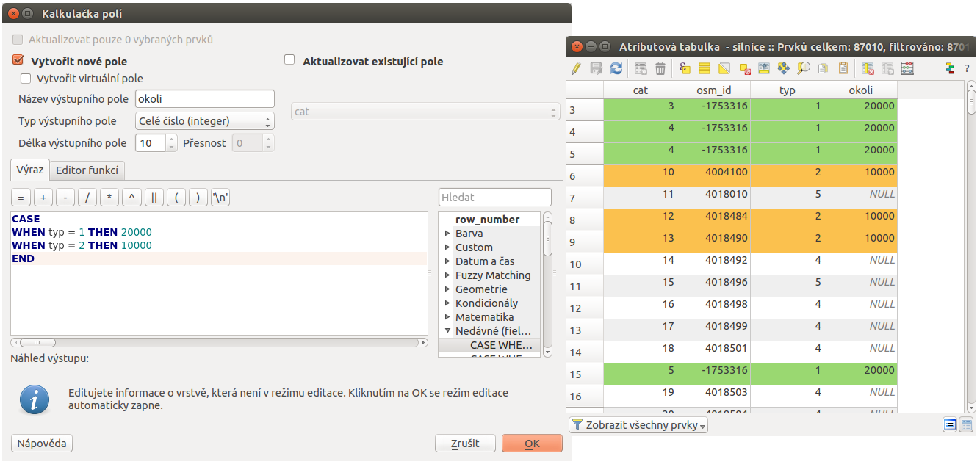
Task: Open select features by expression icon
Action: click(x=685, y=68)
